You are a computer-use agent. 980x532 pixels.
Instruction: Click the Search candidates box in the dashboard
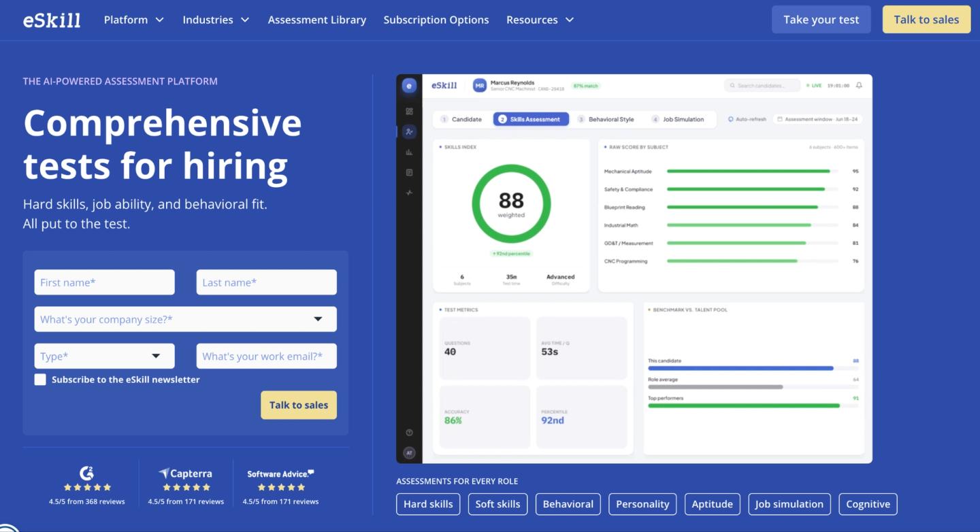[x=763, y=86]
